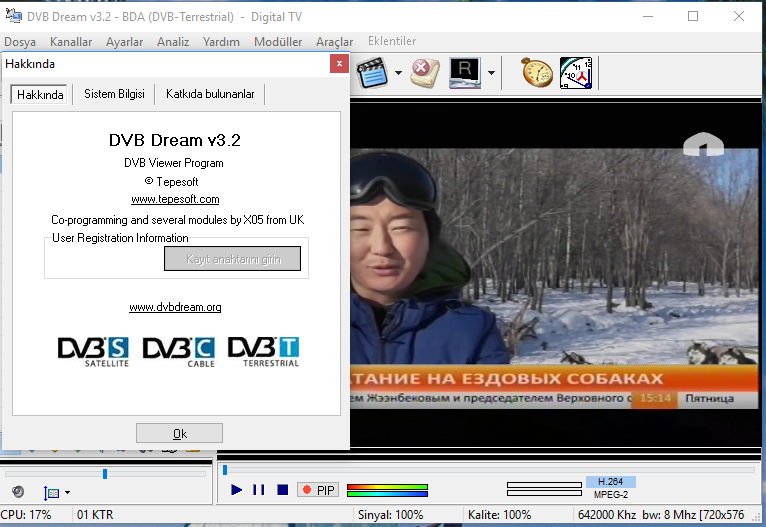
Task: Toggle the PIP record button
Action: coord(318,490)
